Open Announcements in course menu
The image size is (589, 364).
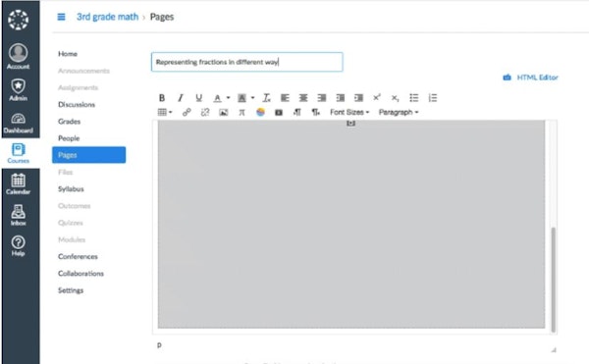tap(83, 71)
